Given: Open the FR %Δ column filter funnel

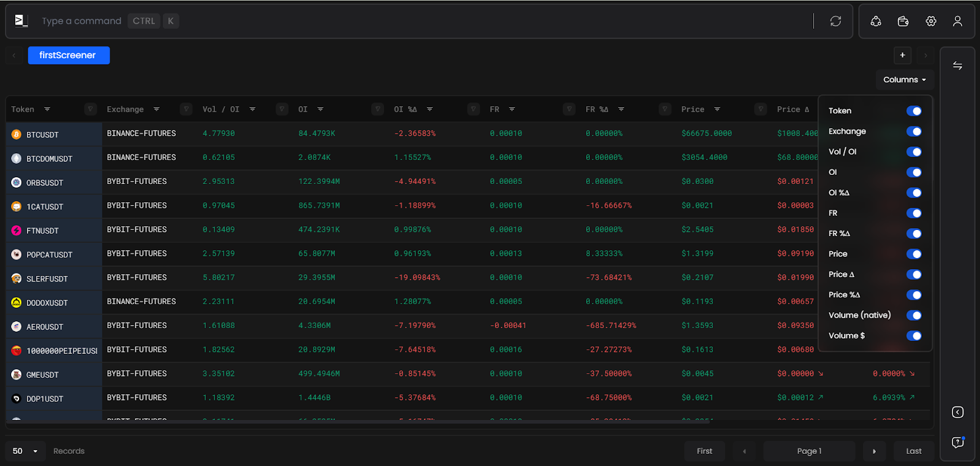Looking at the screenshot, I should pos(665,109).
